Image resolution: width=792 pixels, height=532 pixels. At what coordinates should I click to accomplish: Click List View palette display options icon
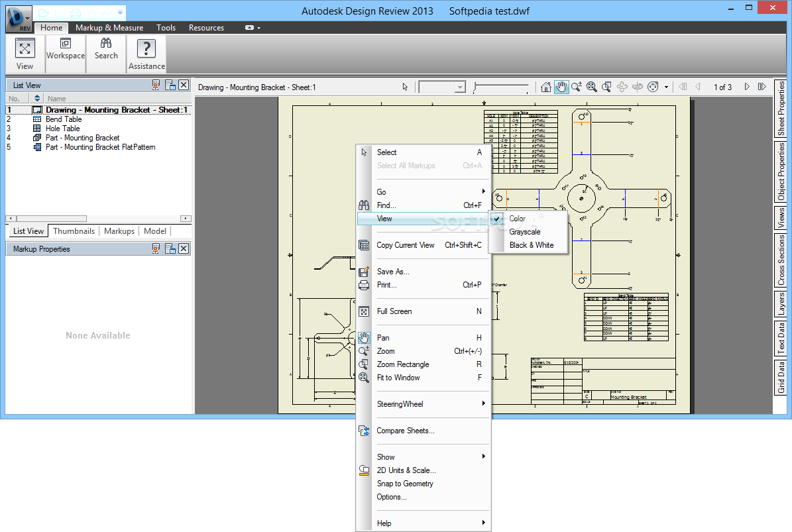click(x=170, y=85)
